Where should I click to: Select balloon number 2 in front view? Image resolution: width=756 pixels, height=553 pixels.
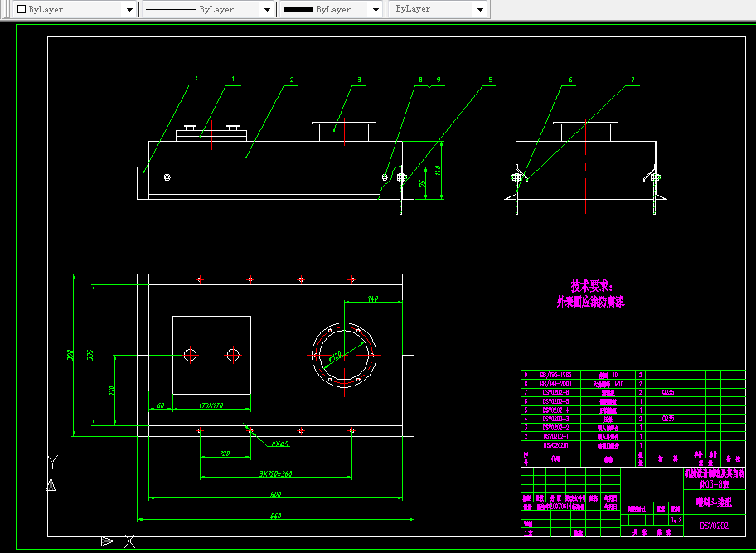pos(292,80)
